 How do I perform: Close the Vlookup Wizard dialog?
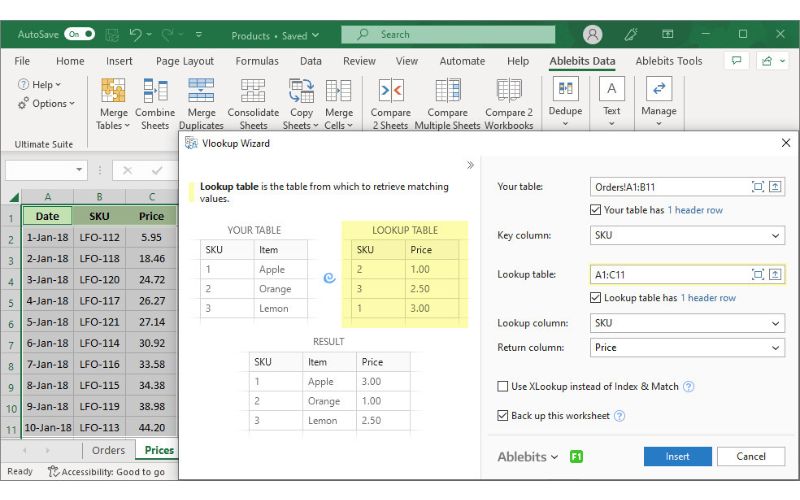(x=786, y=143)
